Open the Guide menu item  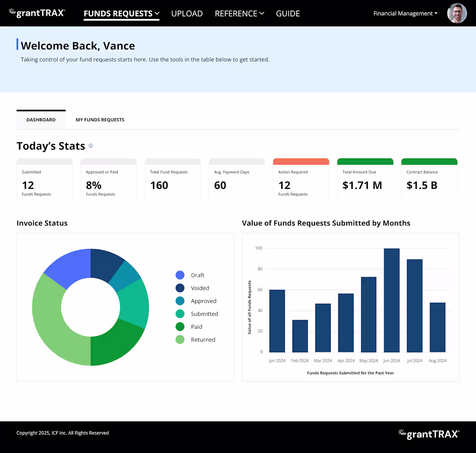point(288,13)
